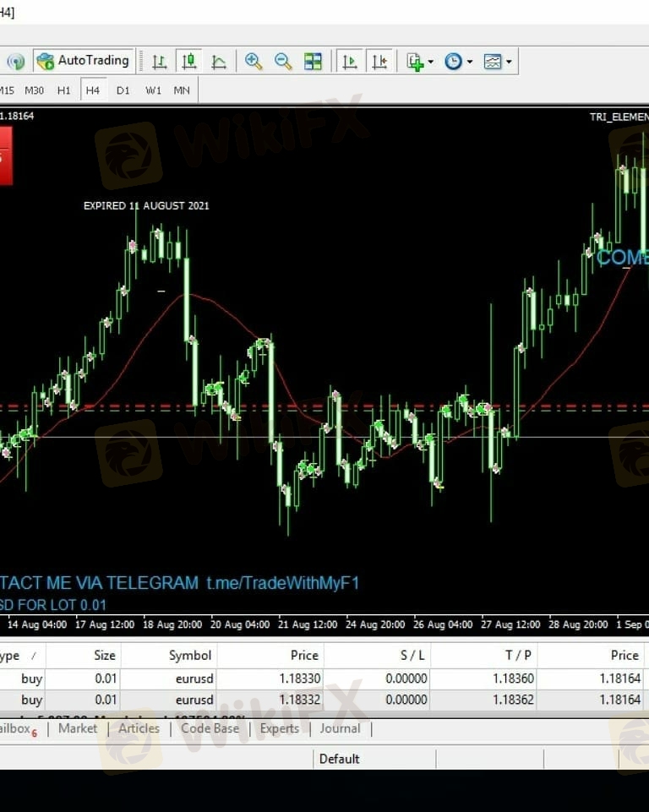649x812 pixels.
Task: Click the signals broadcast icon
Action: point(15,61)
